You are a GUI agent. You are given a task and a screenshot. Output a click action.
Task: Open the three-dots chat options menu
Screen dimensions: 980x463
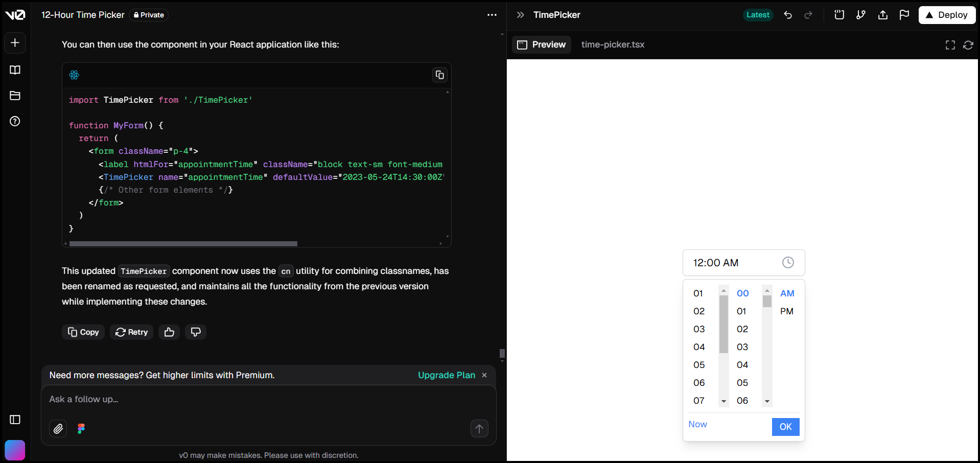pos(492,15)
